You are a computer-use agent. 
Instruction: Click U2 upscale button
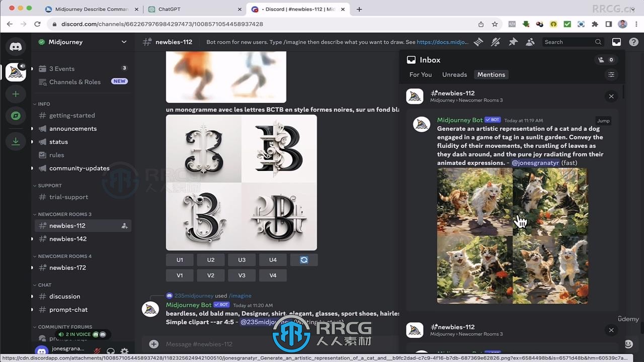211,260
